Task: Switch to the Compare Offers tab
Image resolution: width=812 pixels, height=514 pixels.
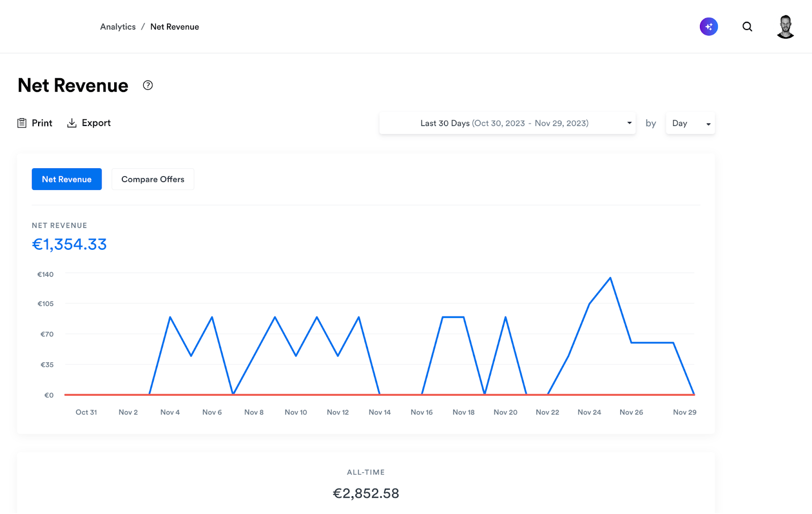Action: pyautogui.click(x=153, y=179)
